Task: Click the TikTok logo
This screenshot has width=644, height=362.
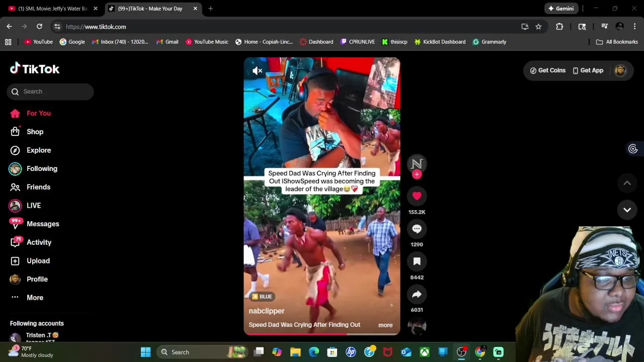Action: pyautogui.click(x=35, y=69)
